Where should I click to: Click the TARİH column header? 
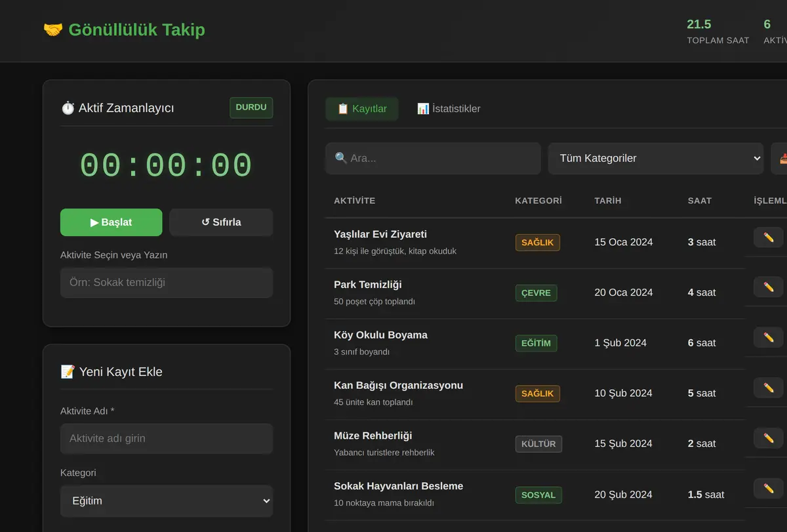tap(608, 201)
